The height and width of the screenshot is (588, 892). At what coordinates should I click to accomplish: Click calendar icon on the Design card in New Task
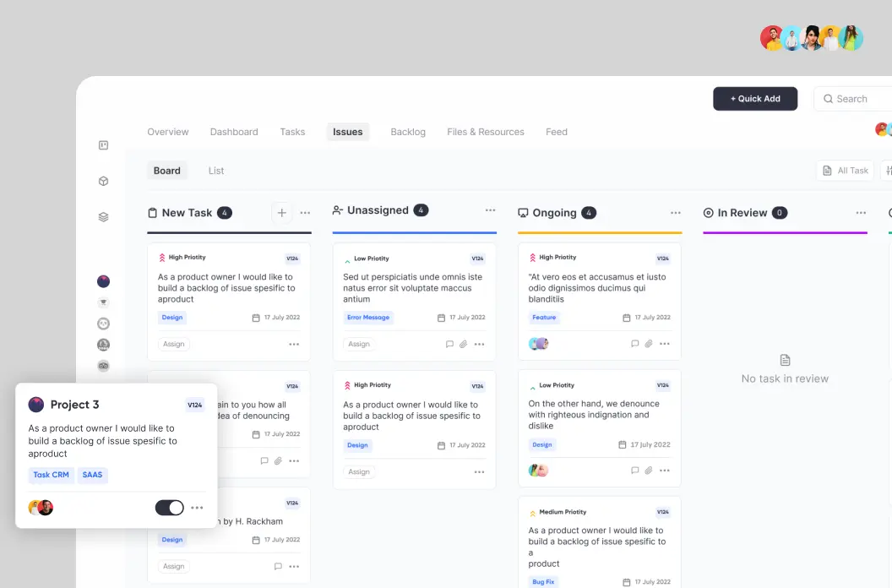coord(256,318)
